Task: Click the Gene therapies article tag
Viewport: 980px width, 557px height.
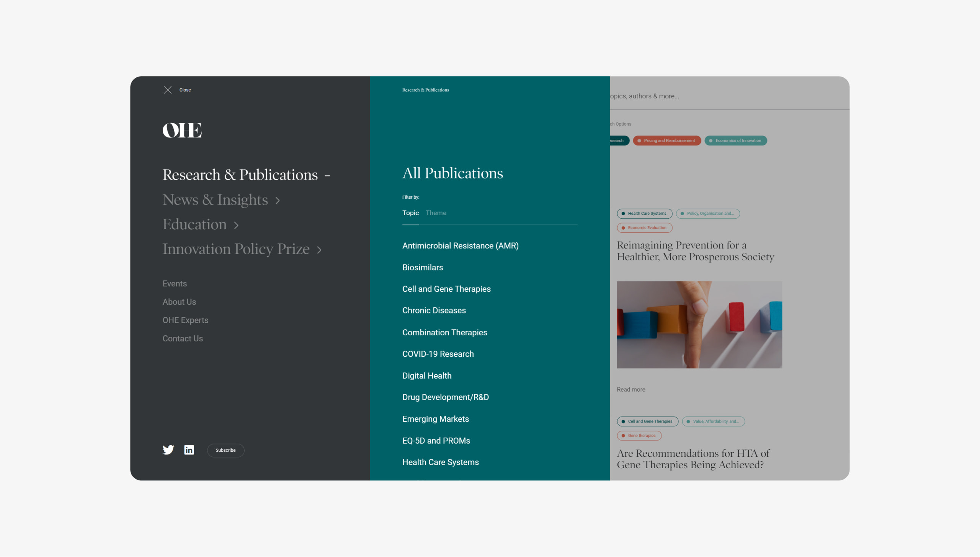Action: [x=639, y=436]
